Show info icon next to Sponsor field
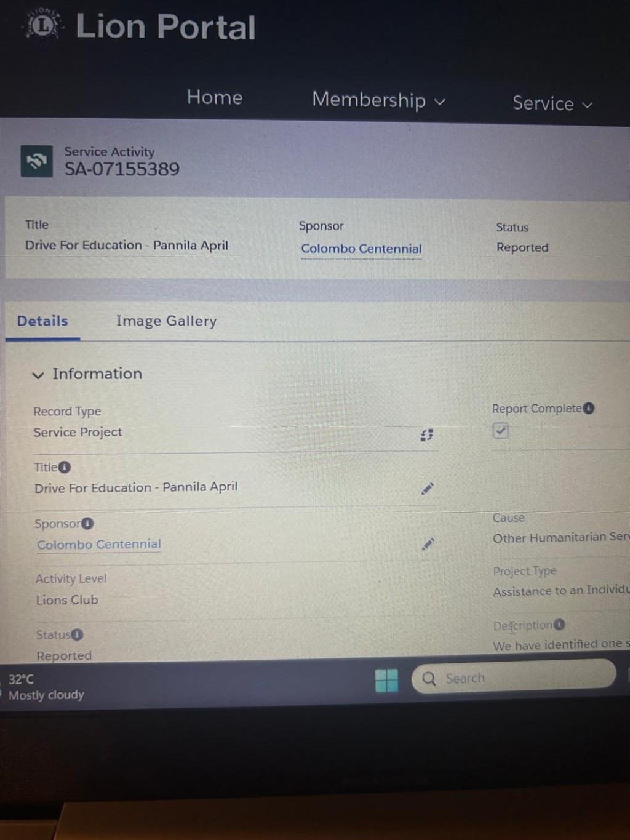The image size is (630, 840). [87, 523]
